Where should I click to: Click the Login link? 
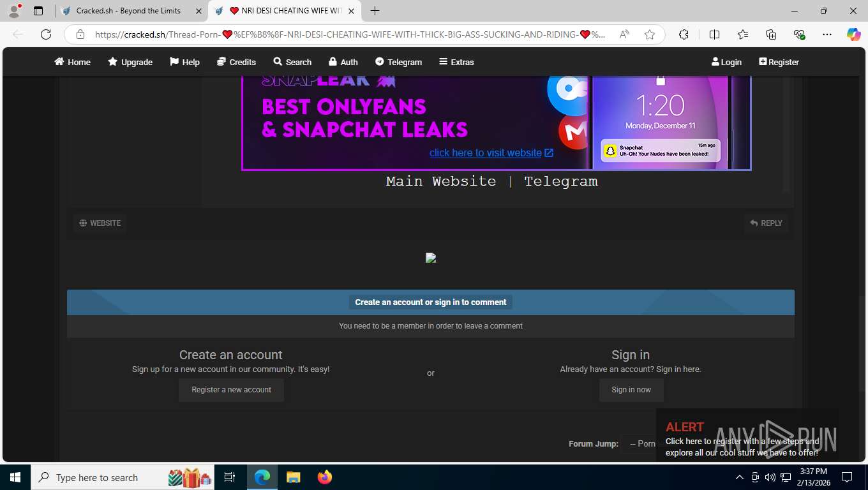[726, 62]
